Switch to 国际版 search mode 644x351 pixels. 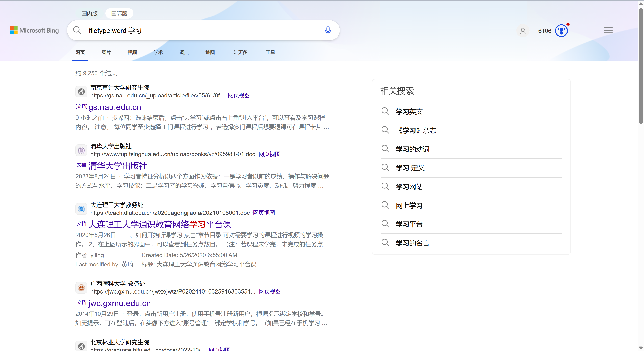tap(119, 13)
